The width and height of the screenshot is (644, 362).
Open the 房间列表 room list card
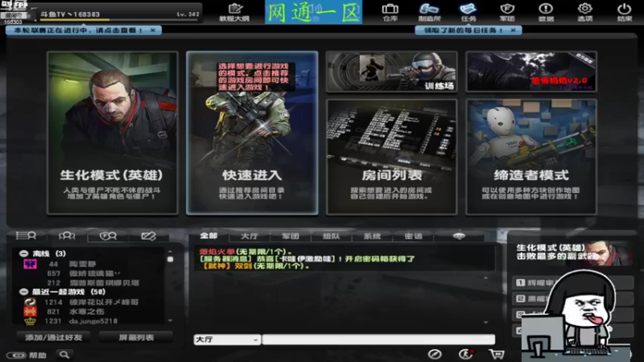click(391, 157)
